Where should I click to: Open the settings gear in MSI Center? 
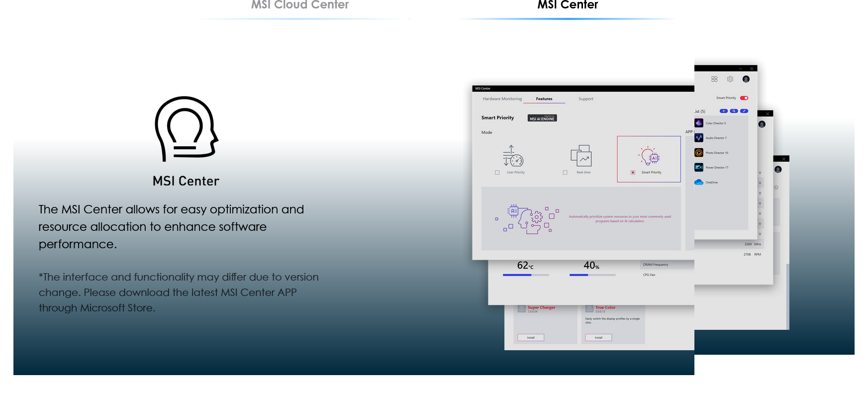[x=730, y=79]
